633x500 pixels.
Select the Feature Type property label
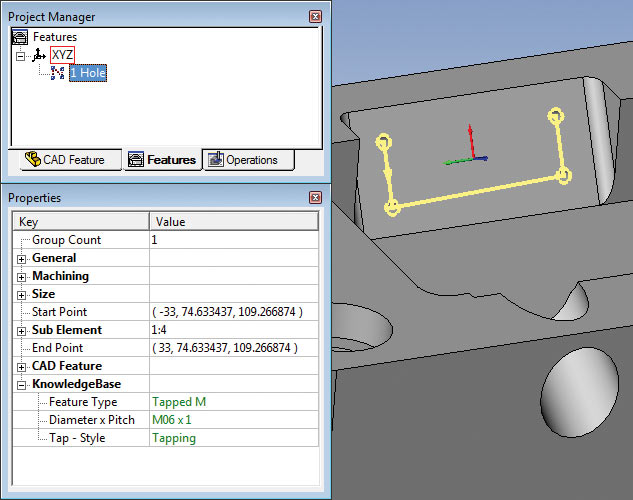(83, 402)
